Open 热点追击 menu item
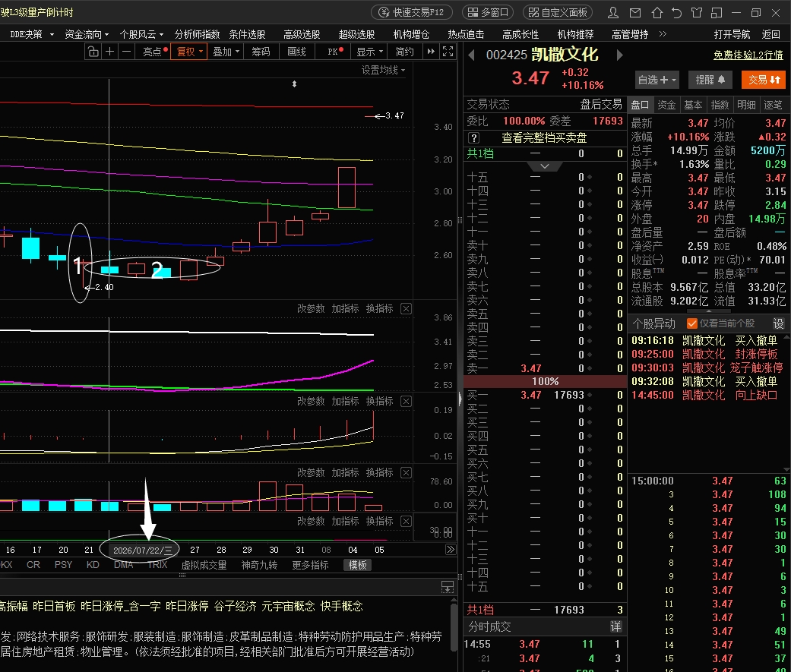791x672 pixels. tap(466, 34)
